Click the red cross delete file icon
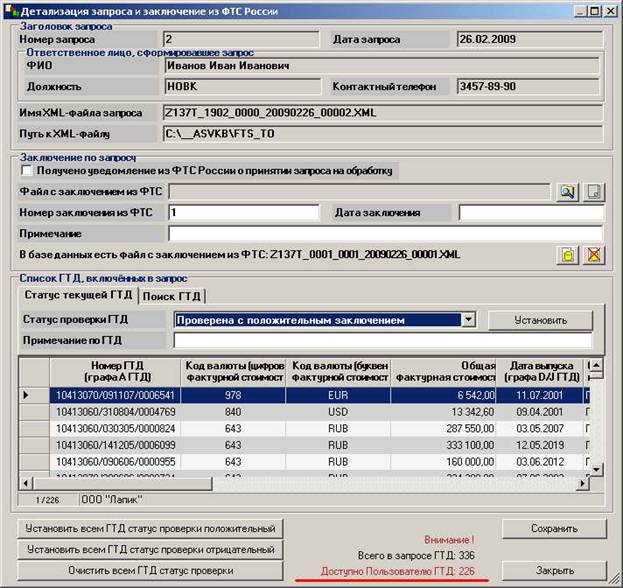Screen dimensions: 623x588 [x=593, y=254]
